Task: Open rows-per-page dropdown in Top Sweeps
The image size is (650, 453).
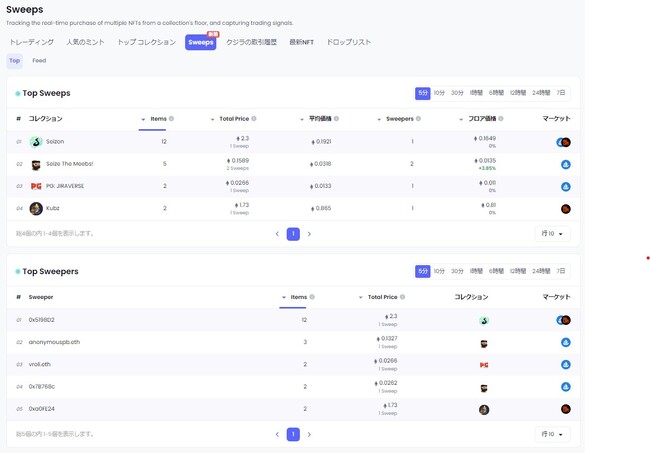Action: coord(552,234)
